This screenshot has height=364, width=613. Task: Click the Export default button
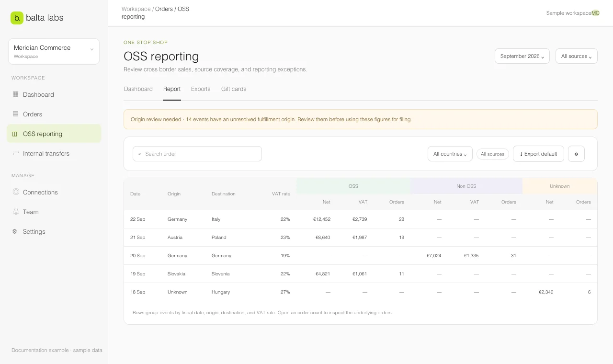pos(538,154)
